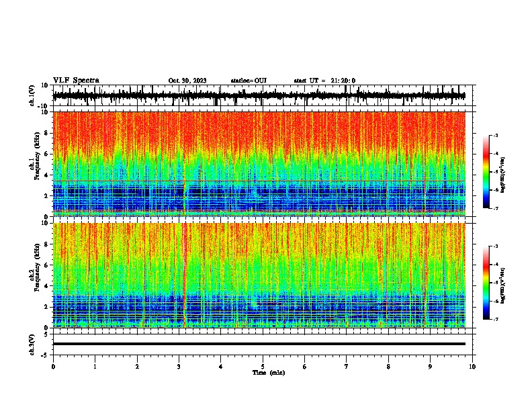Screen dimensions: 532x411
Task: Click the "Time (min)" x-axis label
Action: [x=269, y=373]
